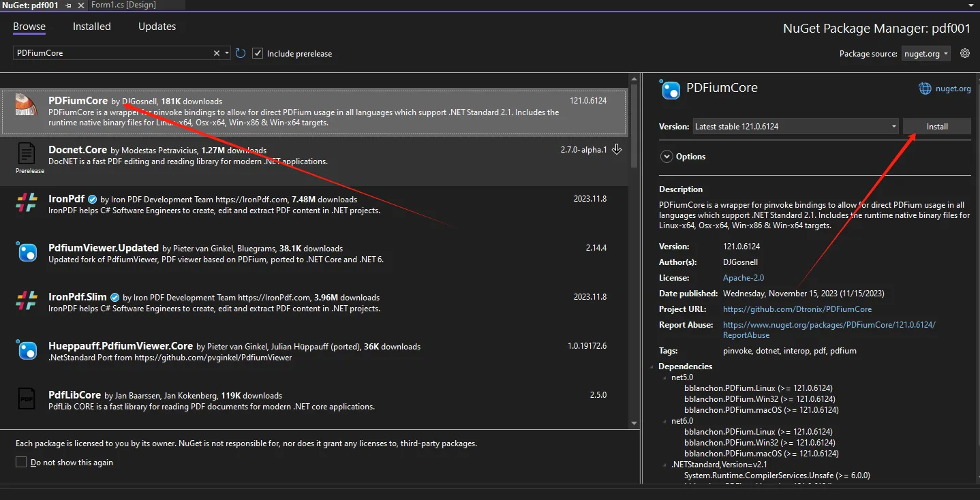Open the Version Latest stable dropdown

(796, 127)
